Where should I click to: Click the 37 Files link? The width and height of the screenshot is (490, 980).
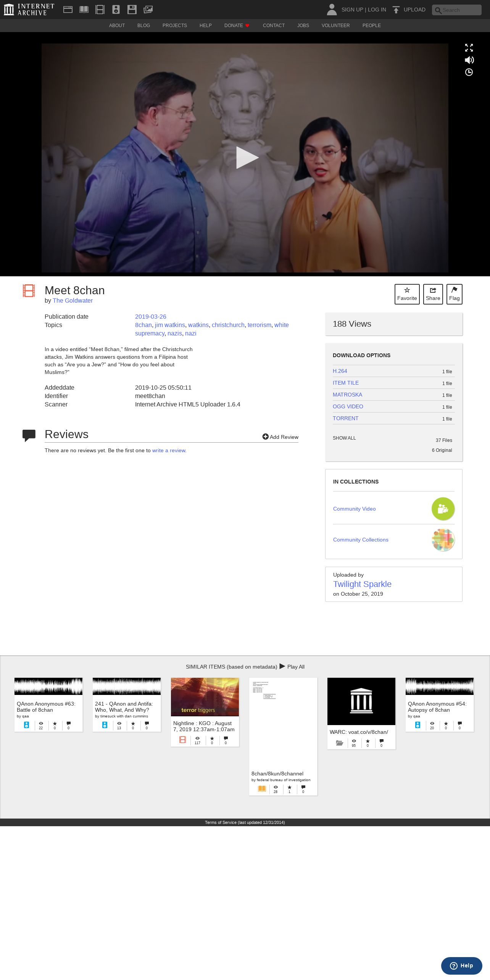click(x=444, y=440)
